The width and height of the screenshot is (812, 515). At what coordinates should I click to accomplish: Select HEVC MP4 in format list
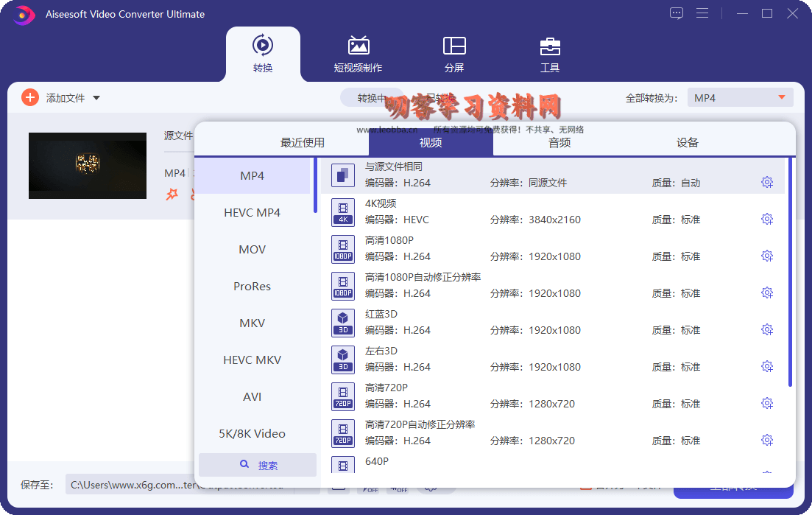pos(252,213)
